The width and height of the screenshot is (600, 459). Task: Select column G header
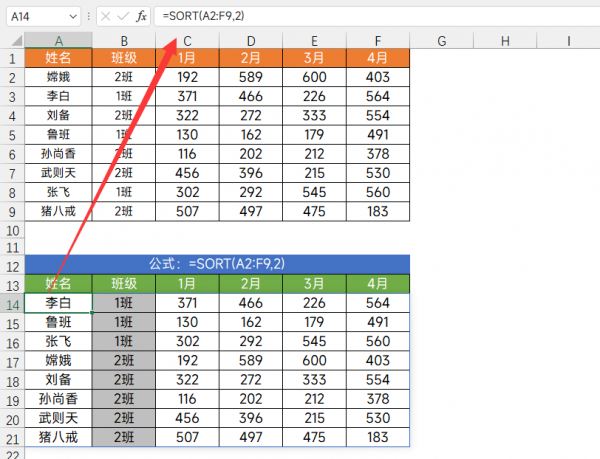coord(441,40)
